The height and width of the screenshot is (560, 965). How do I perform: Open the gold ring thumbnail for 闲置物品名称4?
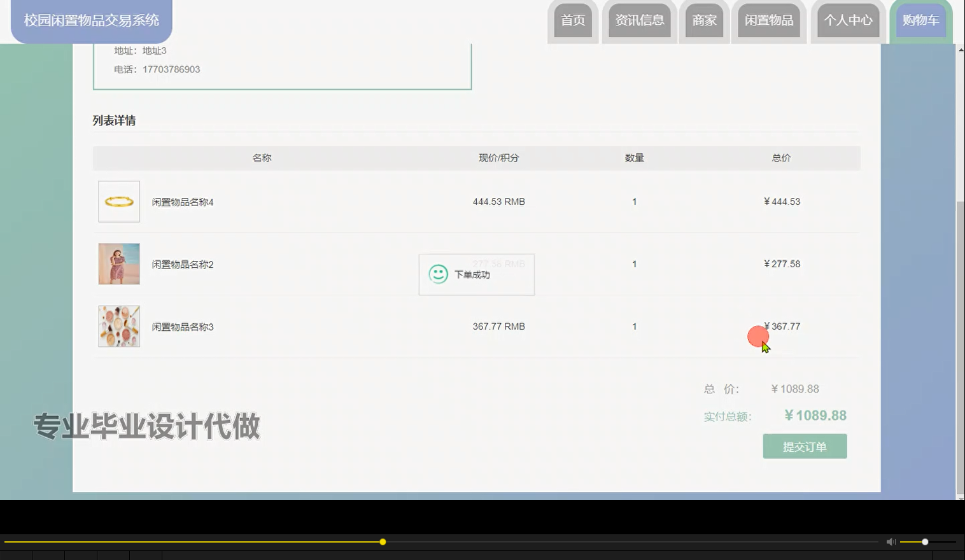coord(118,201)
